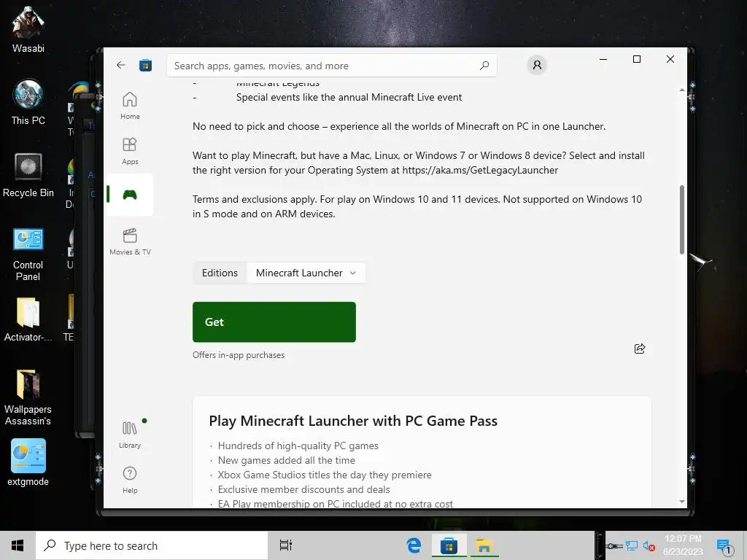Click the network tray icon
Screen dimensions: 747x560
pyautogui.click(x=632, y=546)
